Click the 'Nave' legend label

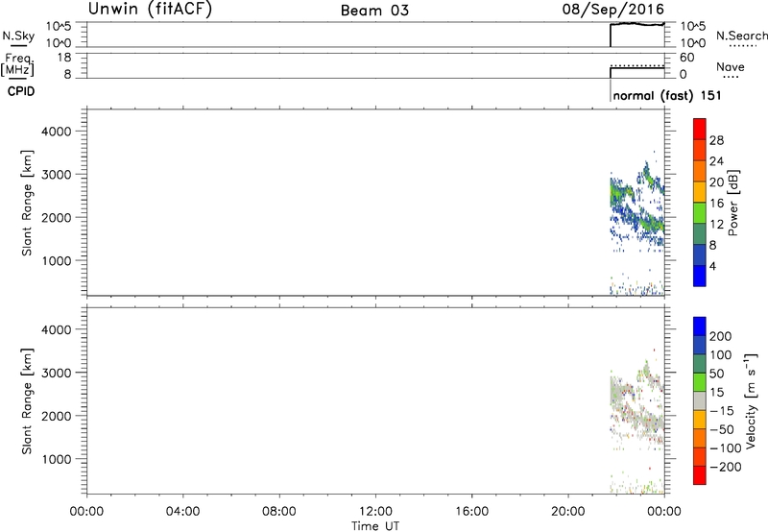pos(731,66)
